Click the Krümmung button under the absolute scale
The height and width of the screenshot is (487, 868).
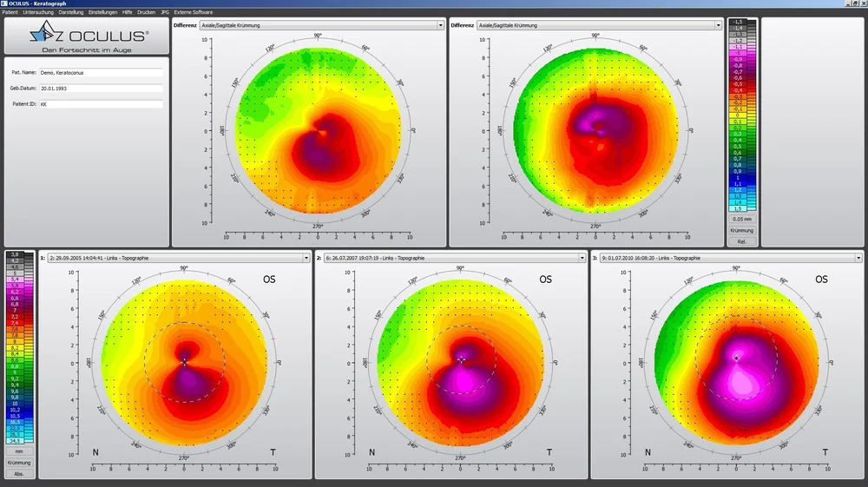tap(19, 463)
